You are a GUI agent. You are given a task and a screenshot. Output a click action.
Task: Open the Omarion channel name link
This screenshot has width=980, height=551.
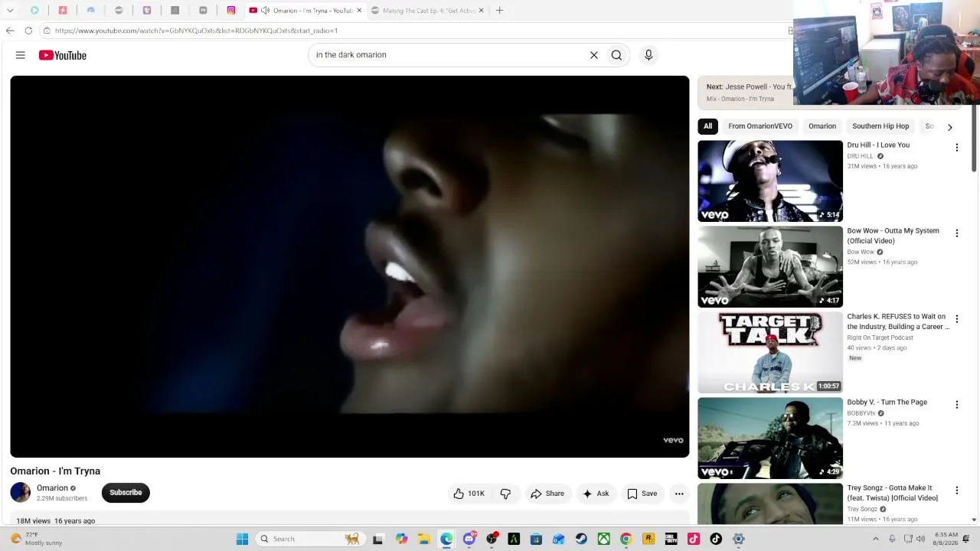[x=52, y=488]
